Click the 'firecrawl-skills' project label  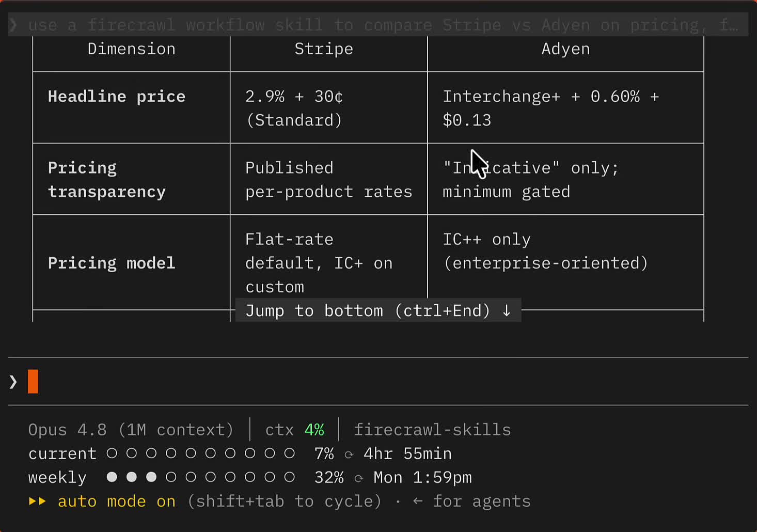432,430
